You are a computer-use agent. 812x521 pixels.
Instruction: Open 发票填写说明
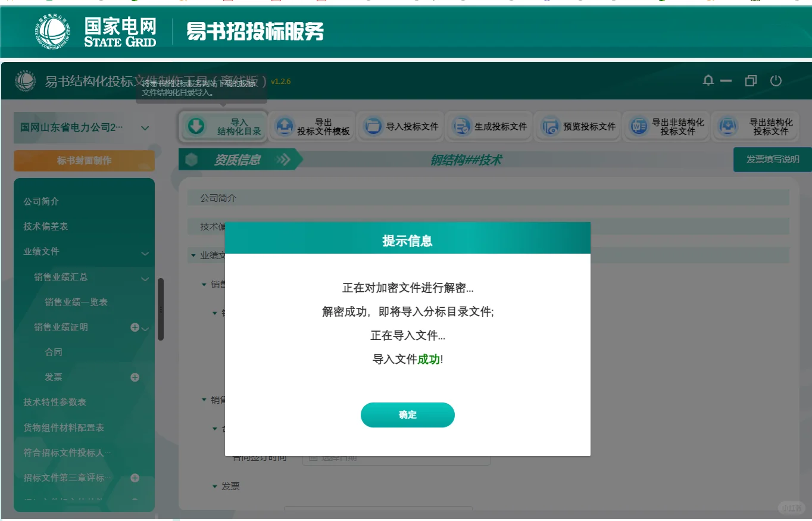pyautogui.click(x=772, y=160)
